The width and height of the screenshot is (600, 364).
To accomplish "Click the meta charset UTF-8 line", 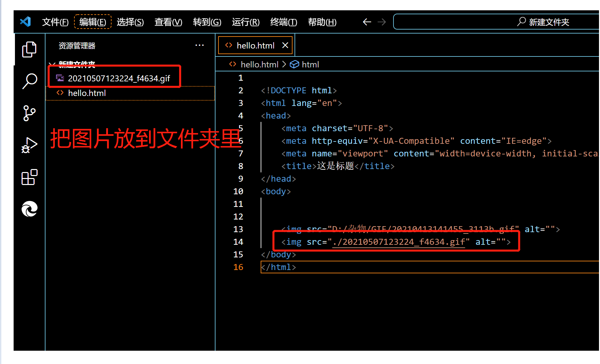I will [x=337, y=128].
